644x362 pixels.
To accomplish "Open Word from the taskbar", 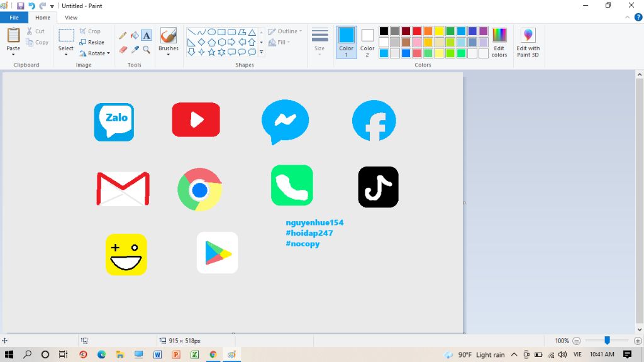I will click(157, 354).
